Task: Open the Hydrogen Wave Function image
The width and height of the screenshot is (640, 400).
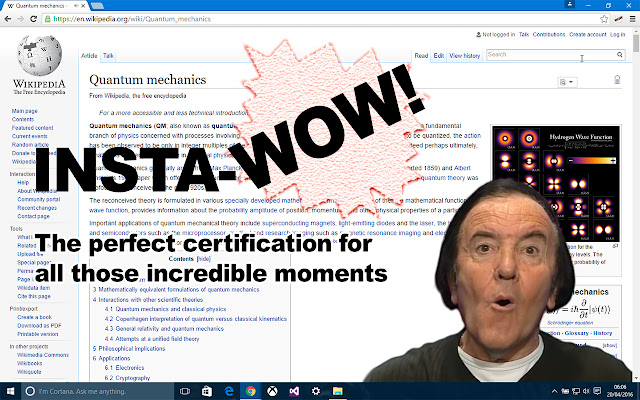Action: click(556, 183)
